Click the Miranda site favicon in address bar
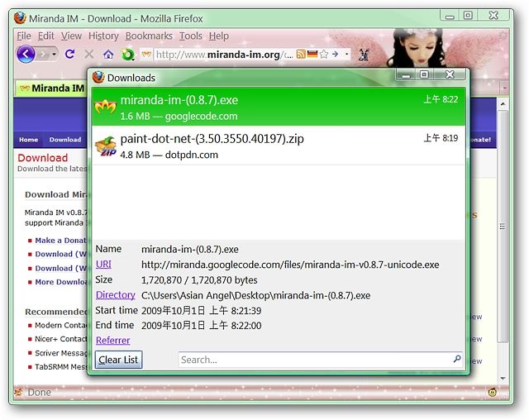 [146, 54]
